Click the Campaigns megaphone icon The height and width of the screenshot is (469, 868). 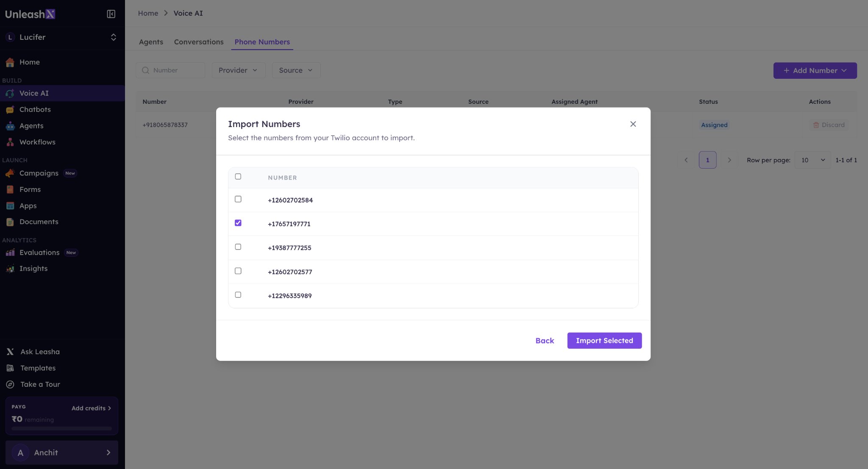10,173
